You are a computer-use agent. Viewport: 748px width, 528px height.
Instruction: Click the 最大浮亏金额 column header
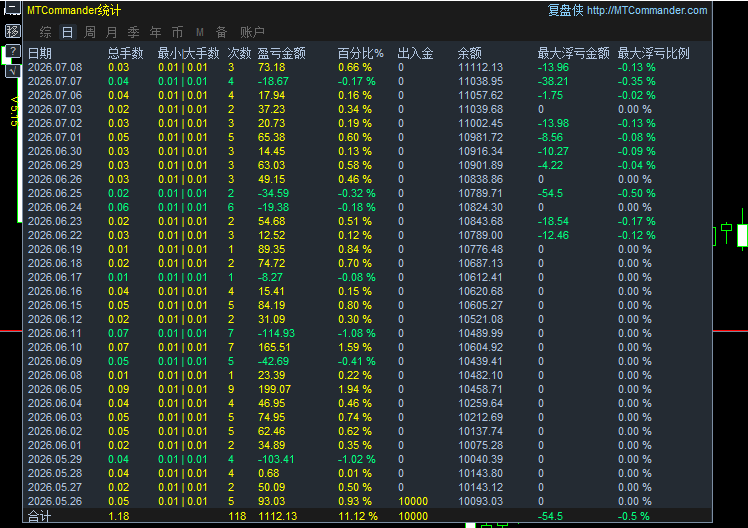573,53
